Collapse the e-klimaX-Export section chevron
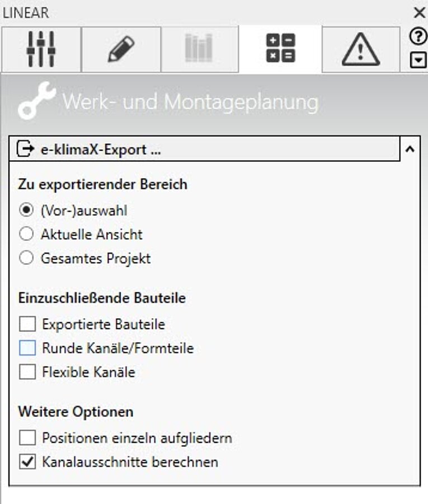 pos(410,149)
